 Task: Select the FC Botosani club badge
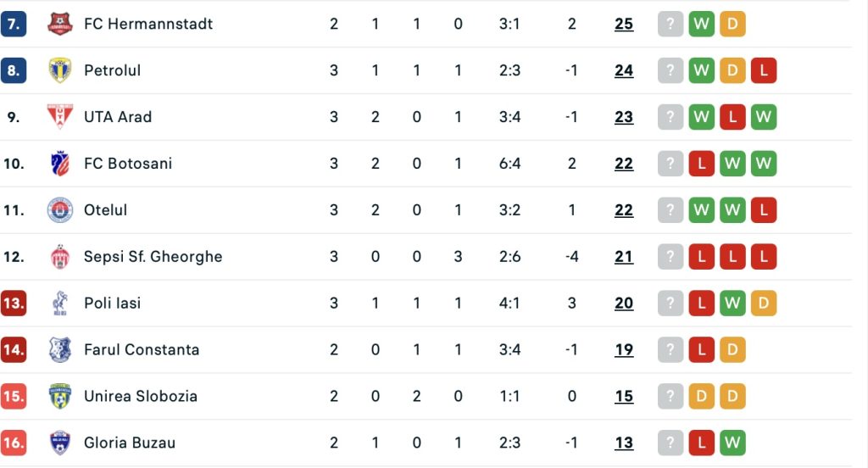(60, 164)
